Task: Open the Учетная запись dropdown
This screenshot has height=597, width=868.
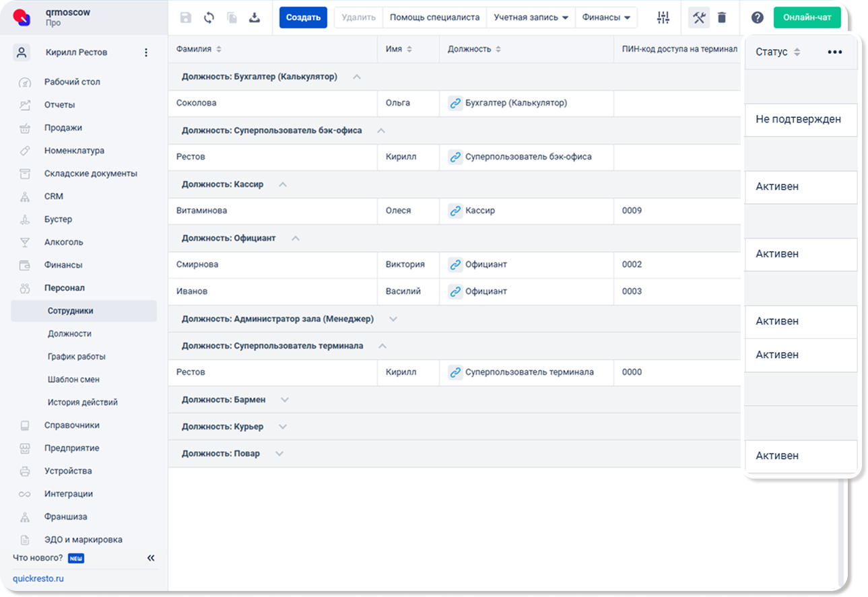Action: tap(531, 17)
